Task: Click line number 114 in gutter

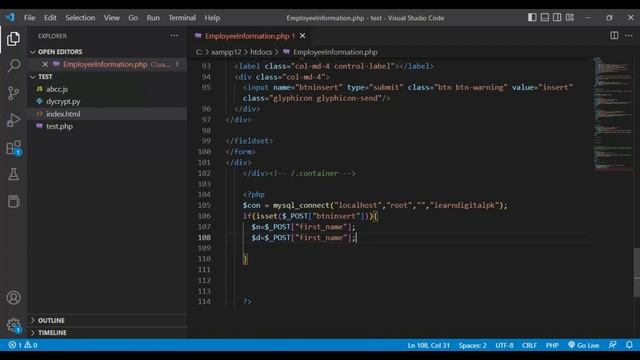Action: 204,302
